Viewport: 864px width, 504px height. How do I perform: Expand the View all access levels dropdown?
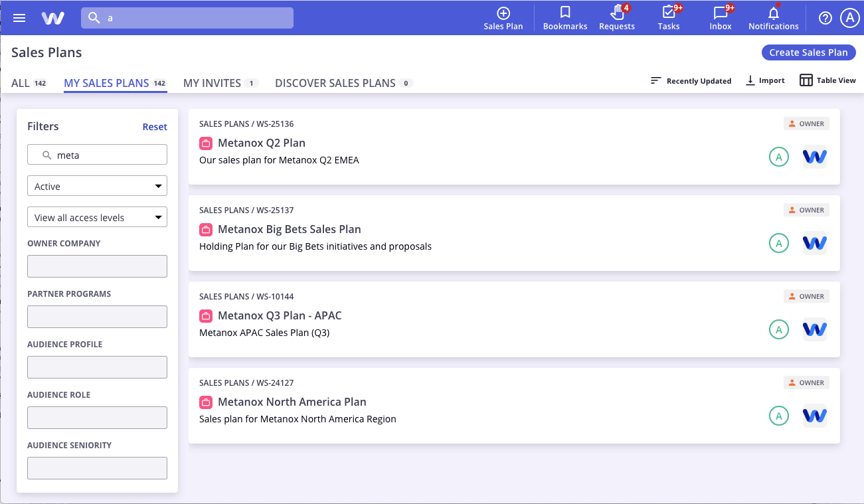click(x=97, y=216)
